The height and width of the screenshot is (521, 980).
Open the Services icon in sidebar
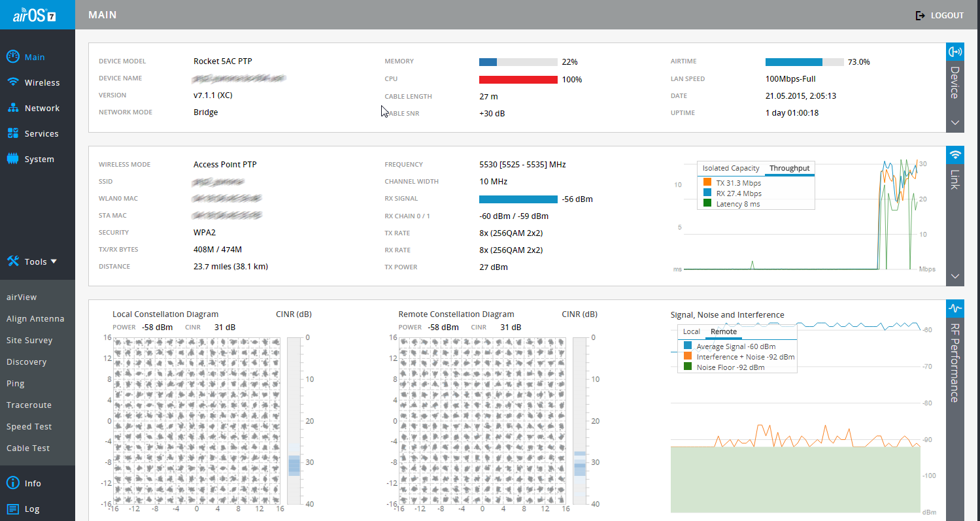12,133
